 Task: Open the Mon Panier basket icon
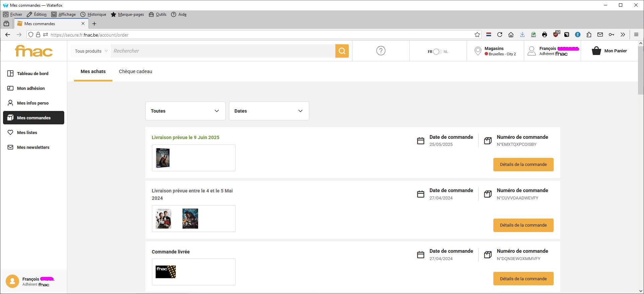596,51
